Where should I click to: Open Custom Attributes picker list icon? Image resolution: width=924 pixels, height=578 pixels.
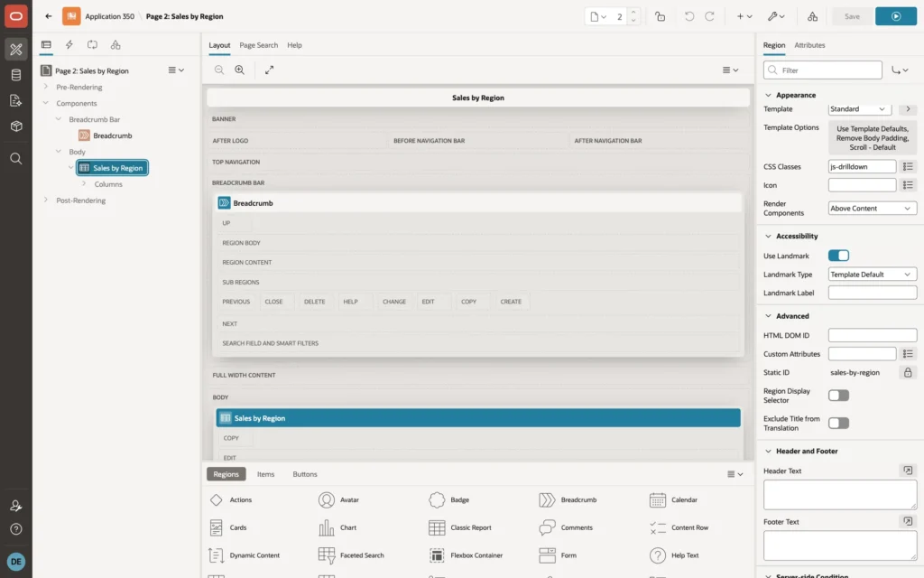coord(908,354)
